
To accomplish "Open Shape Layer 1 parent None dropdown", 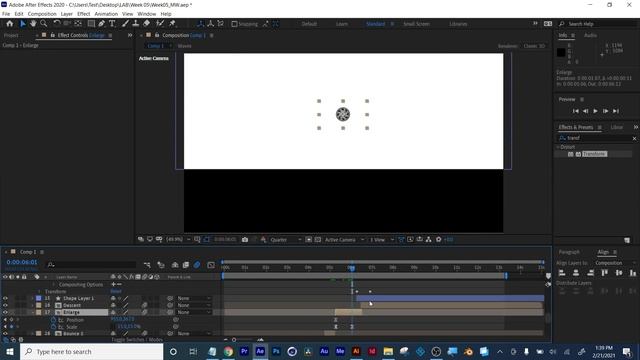I will pos(194,298).
